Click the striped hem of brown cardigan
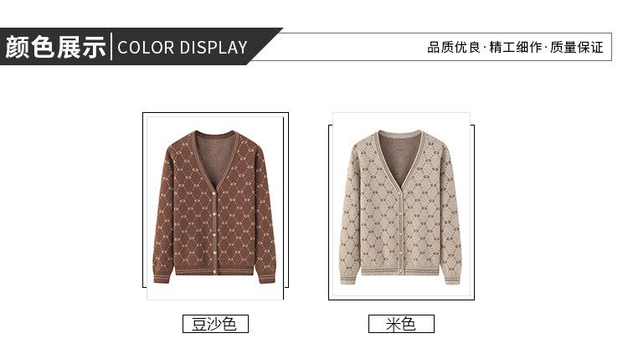The image size is (628, 364). point(214,270)
